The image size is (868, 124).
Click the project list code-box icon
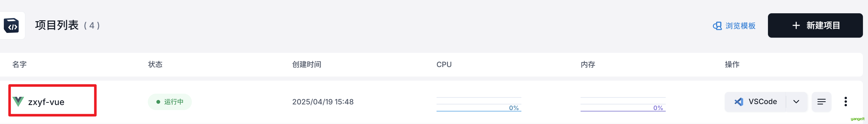pyautogui.click(x=11, y=25)
